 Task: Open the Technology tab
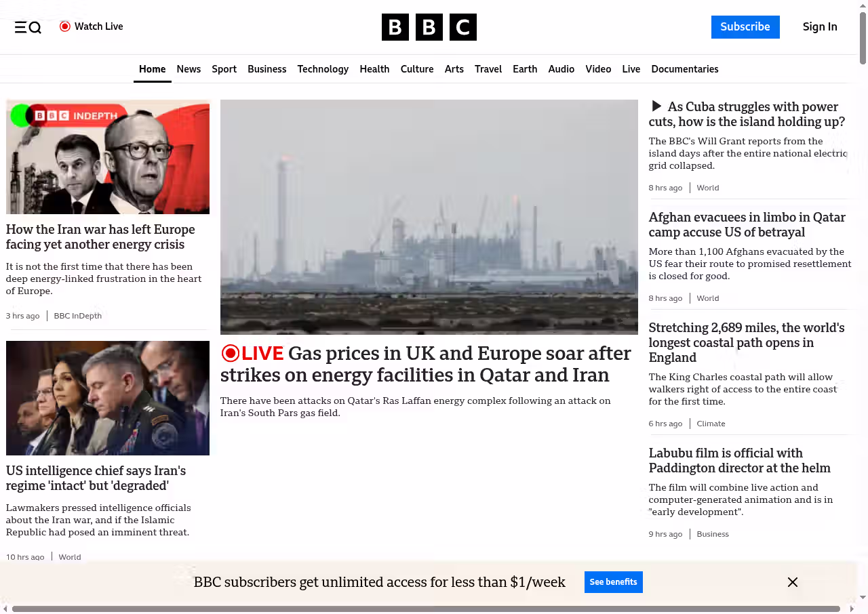323,69
